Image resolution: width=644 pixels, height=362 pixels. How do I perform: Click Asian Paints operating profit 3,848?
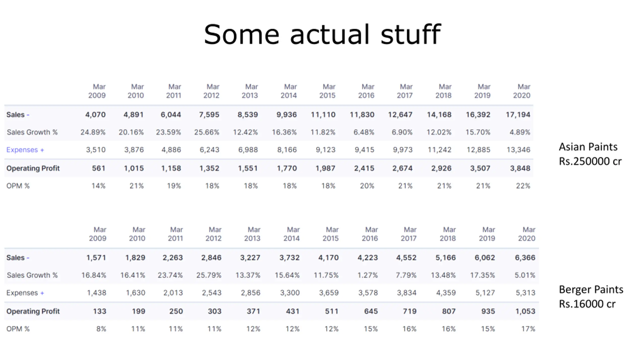coord(520,168)
